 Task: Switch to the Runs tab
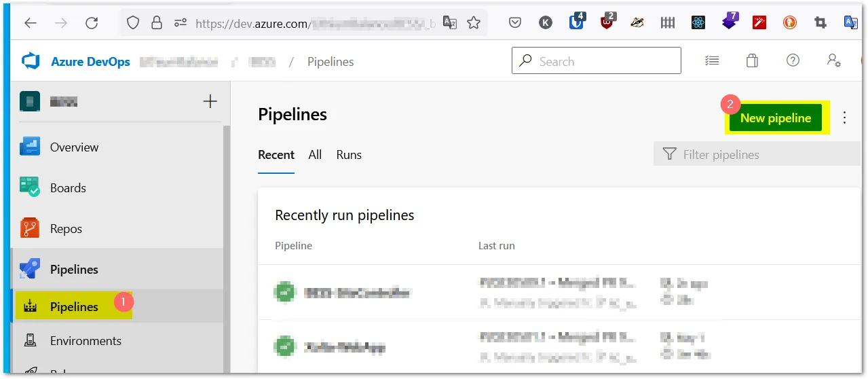pyautogui.click(x=349, y=155)
